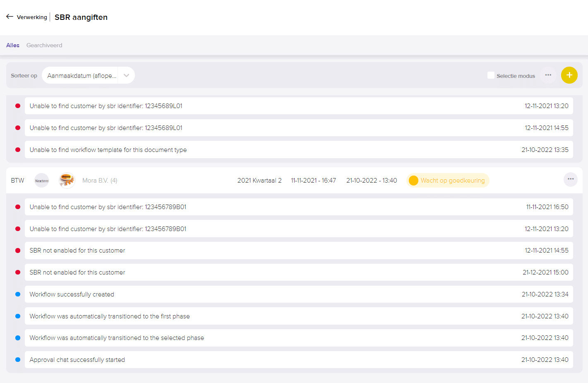Image resolution: width=588 pixels, height=383 pixels.
Task: Open the Mora B.V. (4) customer name
Action: click(100, 181)
